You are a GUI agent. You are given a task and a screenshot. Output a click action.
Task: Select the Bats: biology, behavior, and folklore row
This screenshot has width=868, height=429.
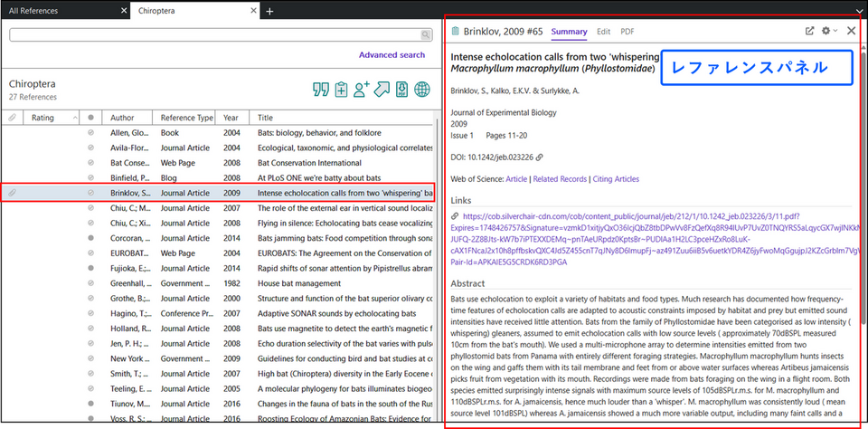pos(218,133)
